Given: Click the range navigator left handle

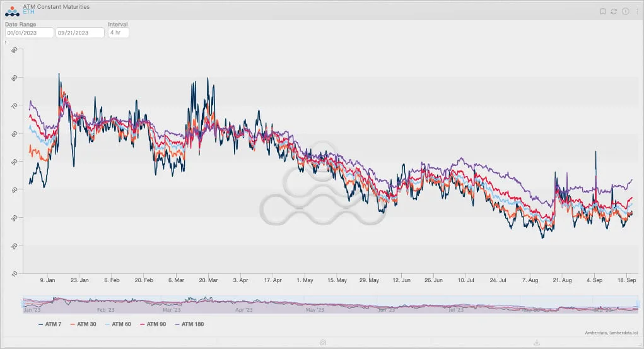Looking at the screenshot, I should coord(23,305).
